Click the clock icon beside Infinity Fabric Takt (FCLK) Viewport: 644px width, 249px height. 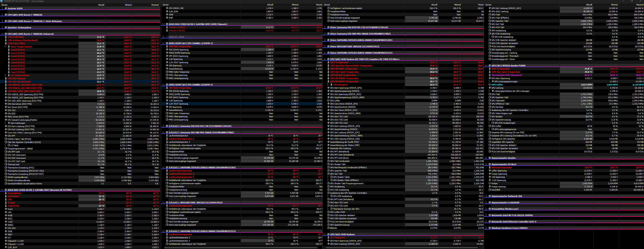point(6,139)
